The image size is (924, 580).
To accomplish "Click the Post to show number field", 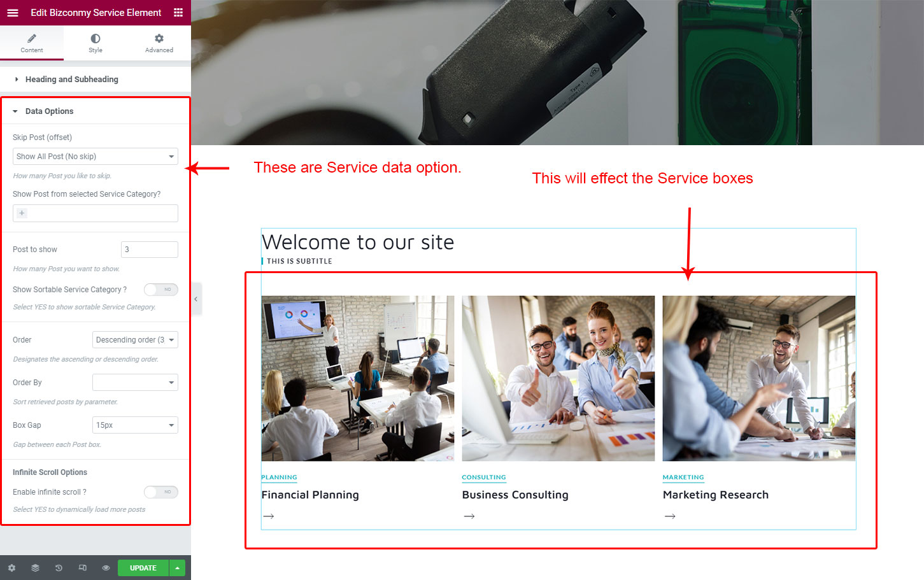I will [x=150, y=250].
